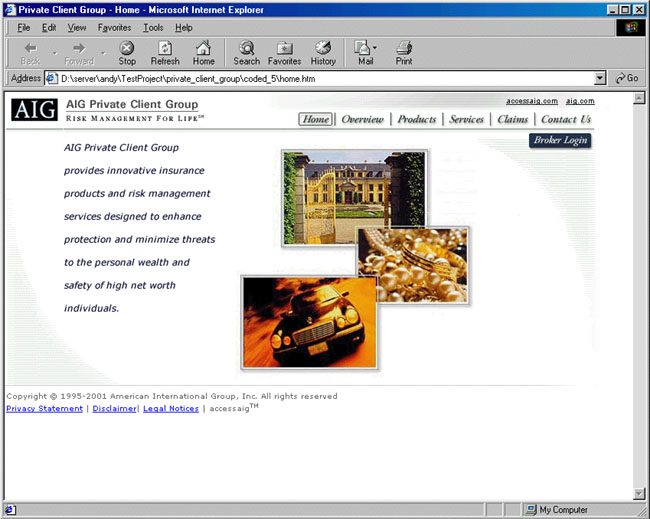Open the Favorites toolbar icon
The image size is (650, 519).
click(x=284, y=53)
